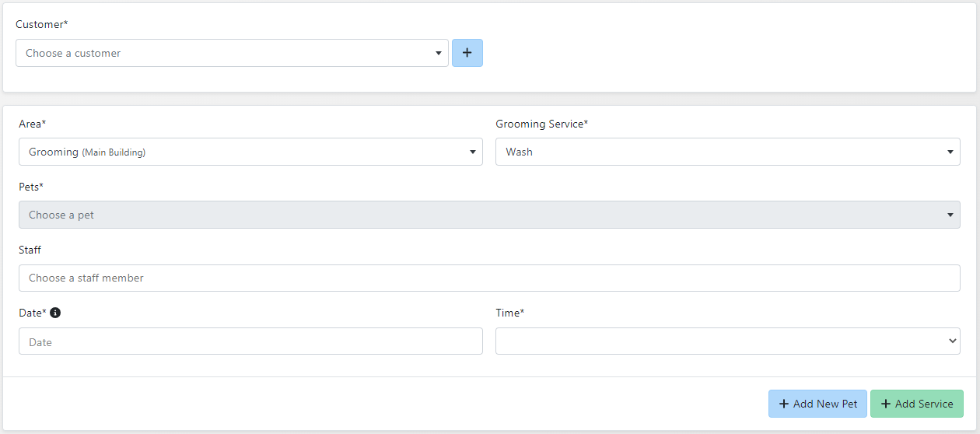
Task: Open the Area dropdown showing Grooming
Action: [241, 152]
